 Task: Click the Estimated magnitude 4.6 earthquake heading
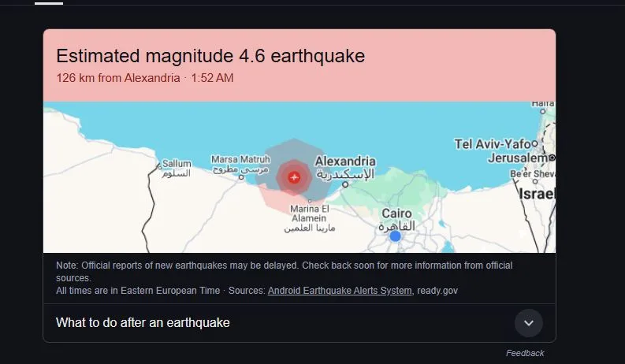point(210,56)
